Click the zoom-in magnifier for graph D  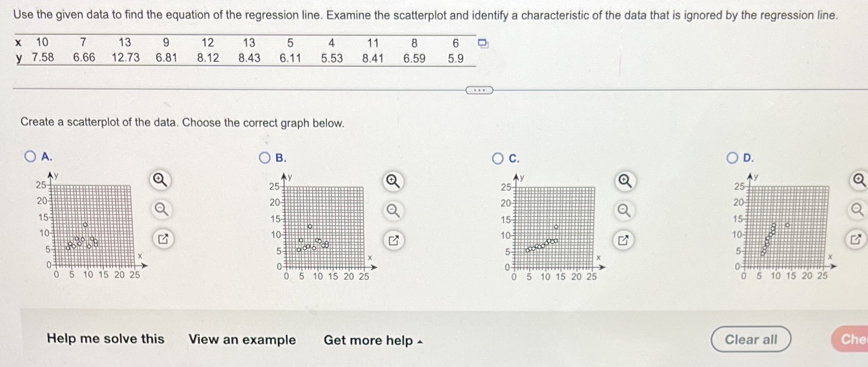858,179
